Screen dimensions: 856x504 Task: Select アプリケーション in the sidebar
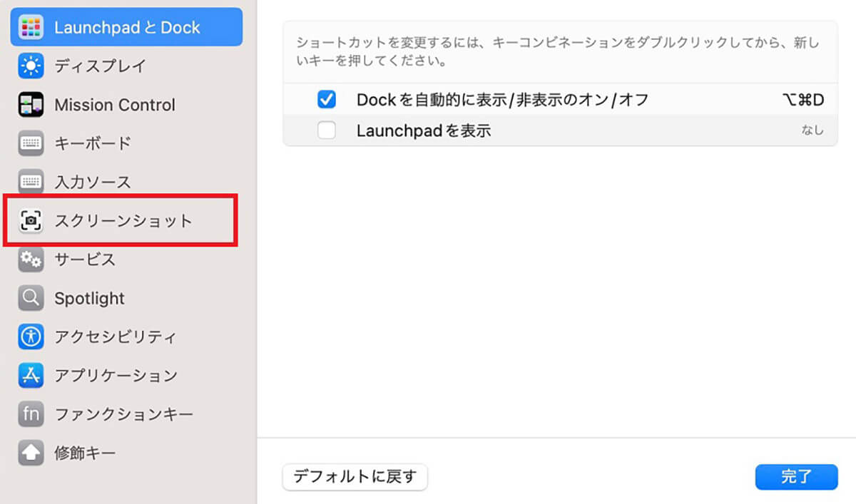(x=127, y=375)
